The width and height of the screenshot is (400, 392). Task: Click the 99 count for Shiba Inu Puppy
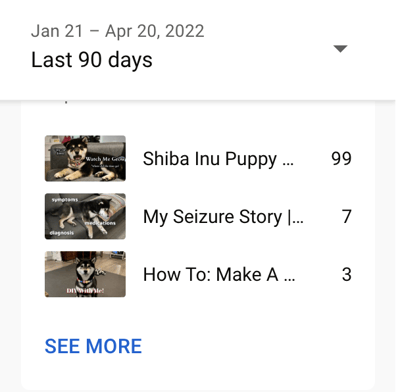[x=341, y=159]
